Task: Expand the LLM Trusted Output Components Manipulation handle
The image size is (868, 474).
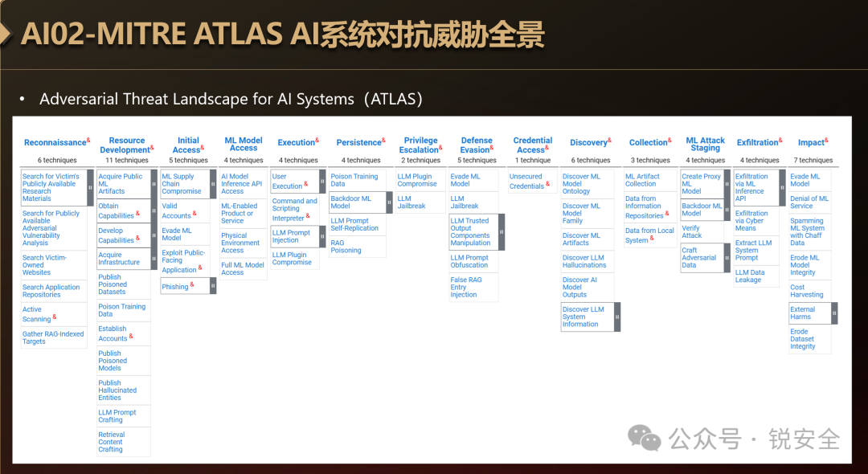Action: (x=502, y=231)
